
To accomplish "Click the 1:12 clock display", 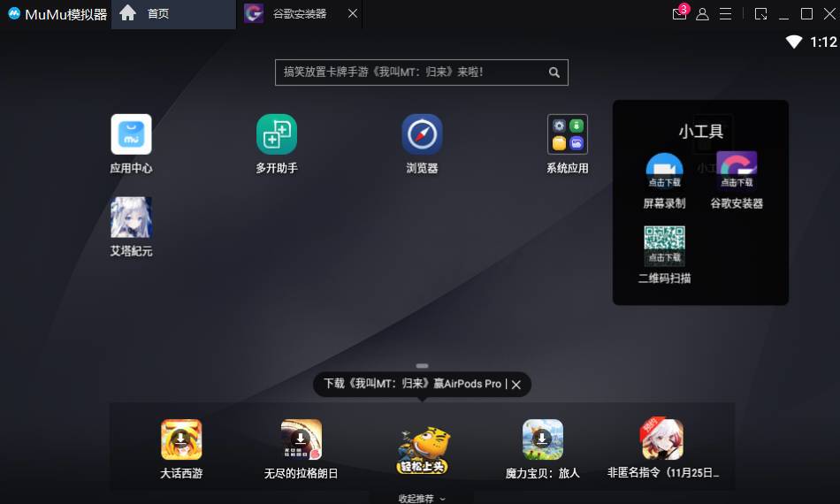I will (x=823, y=42).
